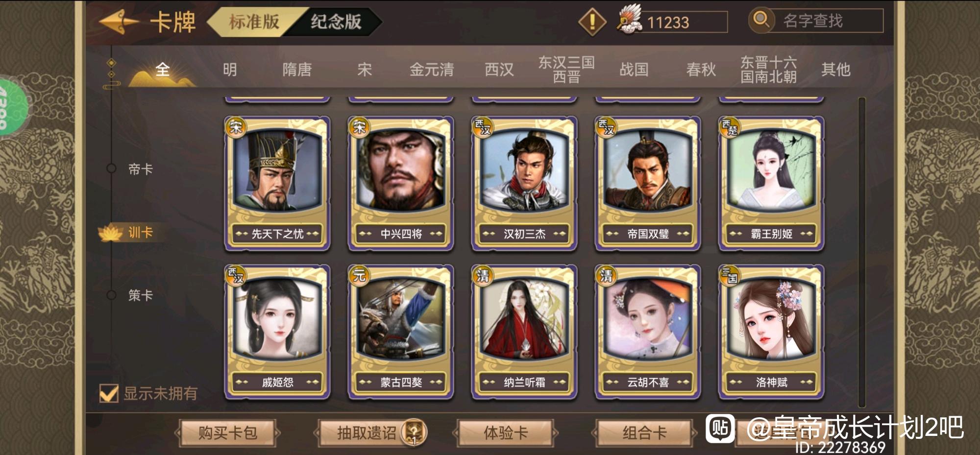Click the 购买卡包 button
The height and width of the screenshot is (455, 980).
click(228, 433)
